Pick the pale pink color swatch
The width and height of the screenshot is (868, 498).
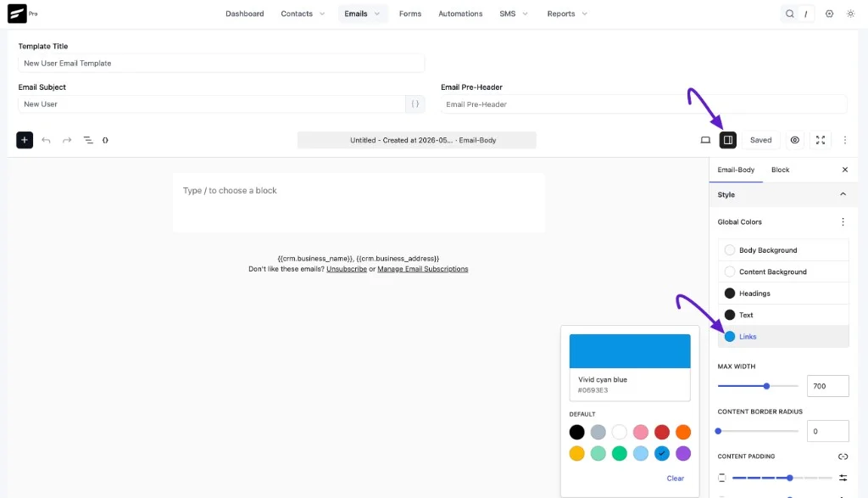pos(641,432)
